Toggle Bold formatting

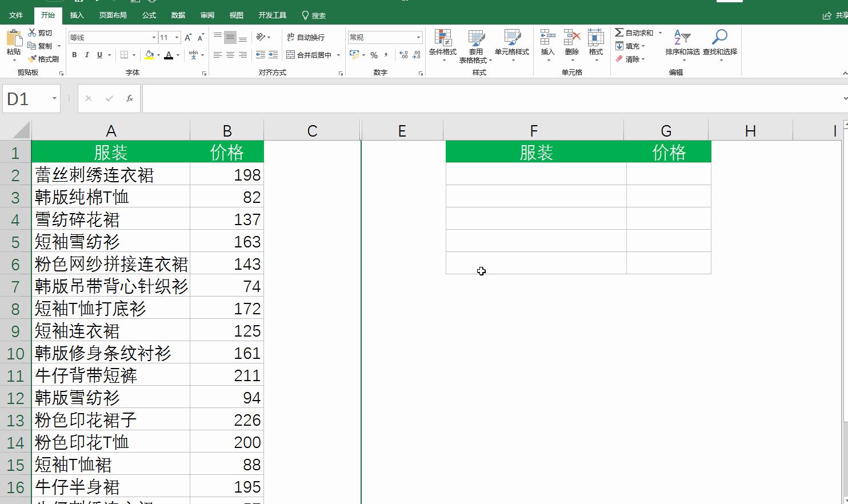tap(74, 55)
